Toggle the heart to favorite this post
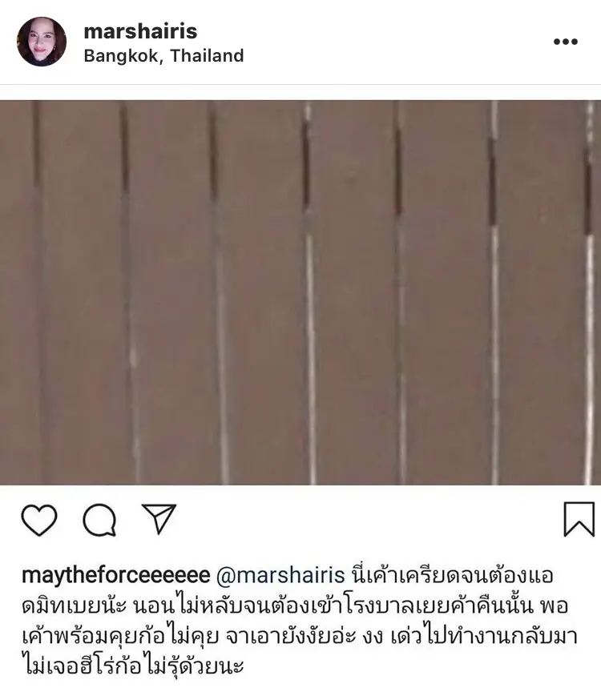 (39, 520)
